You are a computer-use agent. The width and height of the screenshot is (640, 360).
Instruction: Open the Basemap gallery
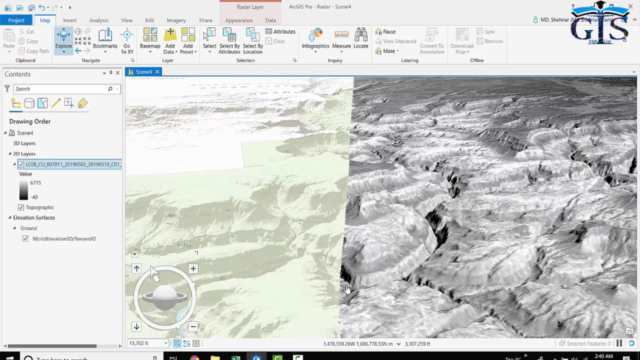pos(150,40)
